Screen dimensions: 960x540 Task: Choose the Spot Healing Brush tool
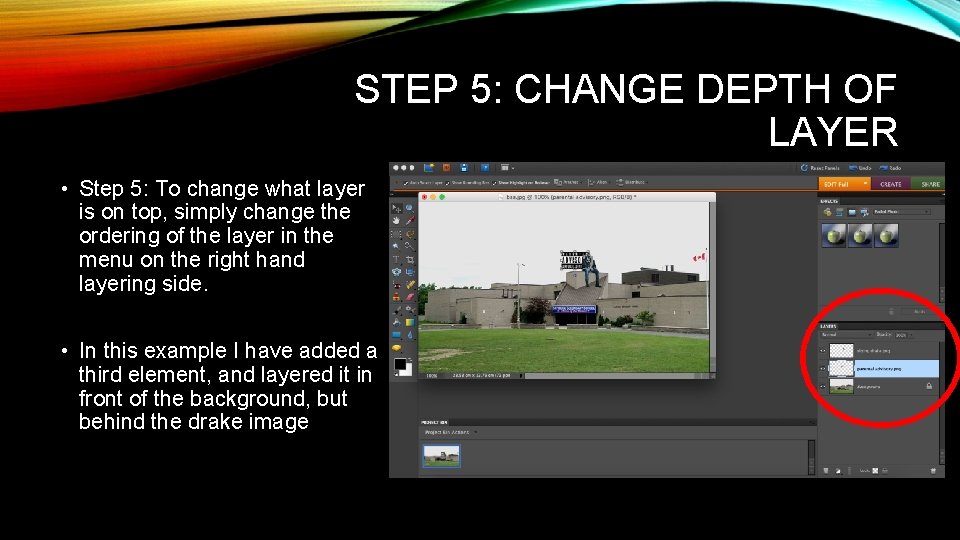(410, 285)
